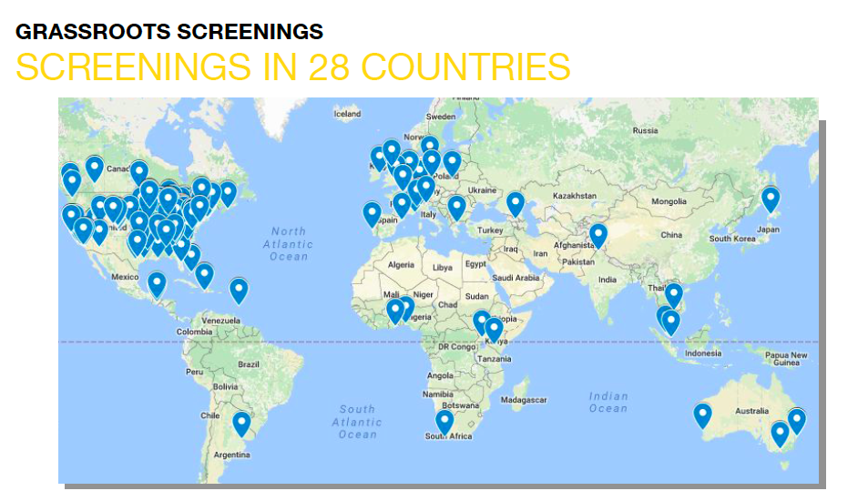The width and height of the screenshot is (868, 491).
Task: Click the map pin in Argentina
Action: [241, 425]
